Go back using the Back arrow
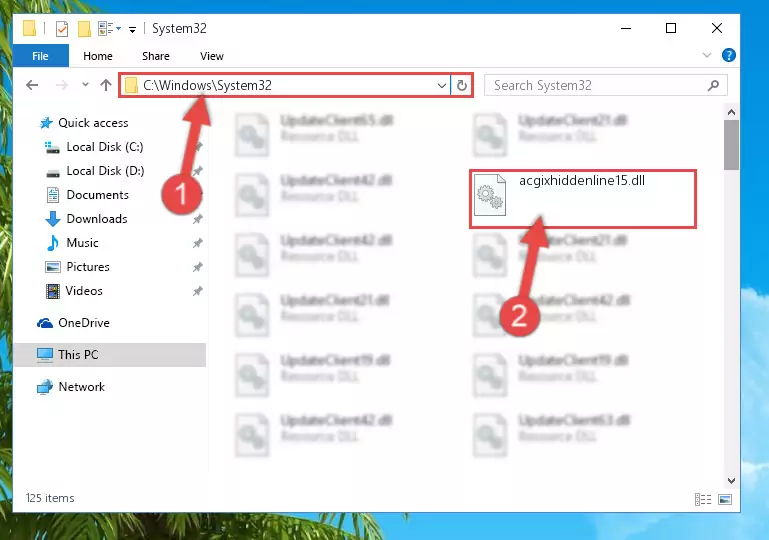Image resolution: width=769 pixels, height=540 pixels. point(32,85)
